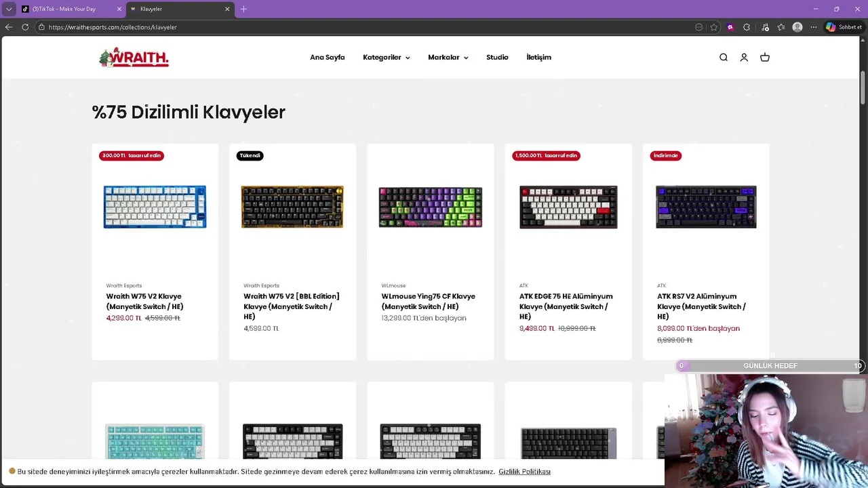Expand the Markalar dropdown menu
The image size is (868, 488).
point(448,58)
